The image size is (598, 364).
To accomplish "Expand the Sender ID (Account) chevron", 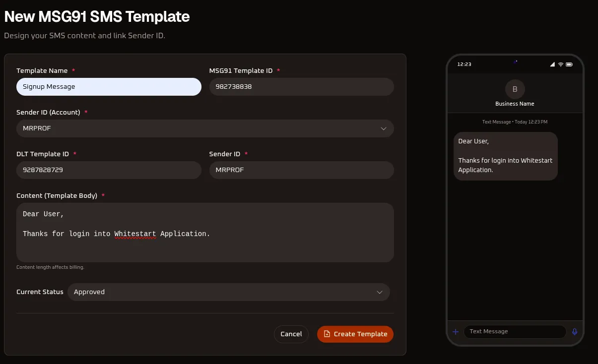I will 384,128.
